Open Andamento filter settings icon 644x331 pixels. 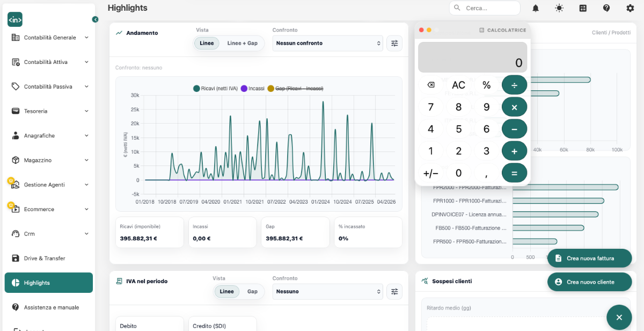tap(394, 43)
